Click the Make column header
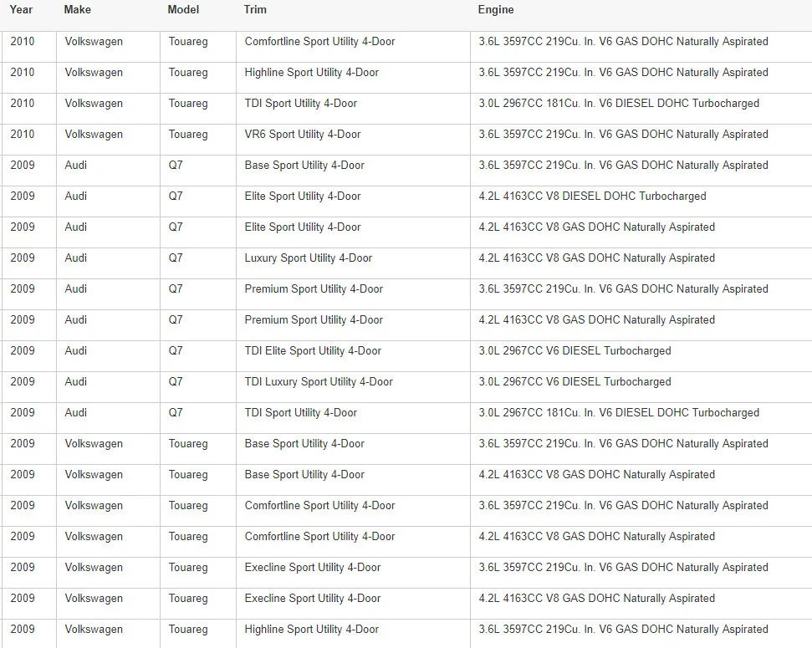Image resolution: width=812 pixels, height=648 pixels. tap(77, 9)
